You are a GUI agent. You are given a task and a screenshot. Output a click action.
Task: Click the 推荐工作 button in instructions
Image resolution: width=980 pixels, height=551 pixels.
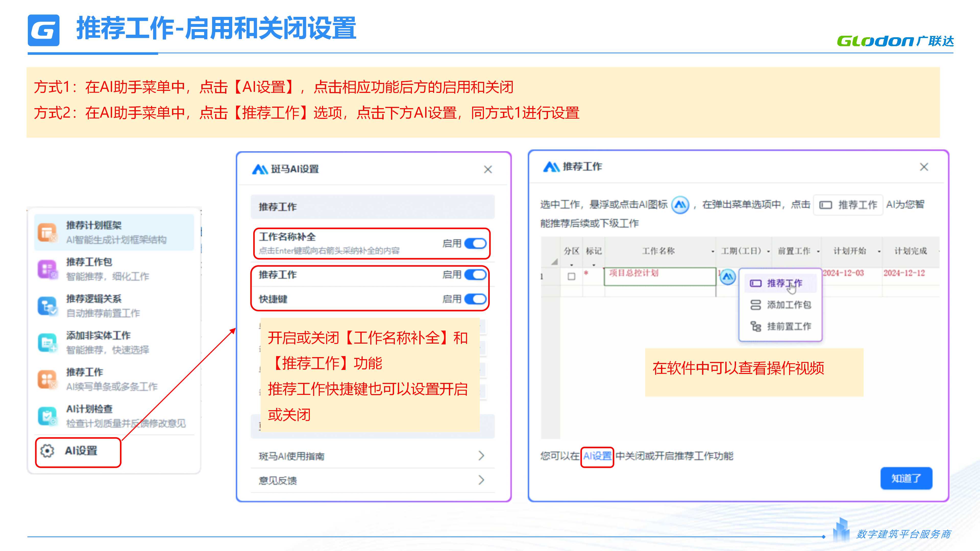point(848,205)
